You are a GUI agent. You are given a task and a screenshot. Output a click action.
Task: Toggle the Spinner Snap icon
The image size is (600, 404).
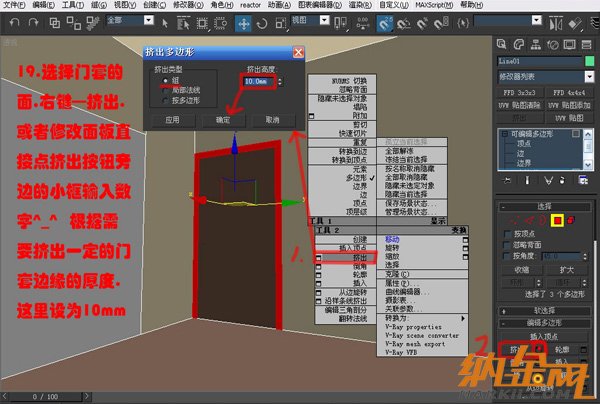tap(441, 24)
